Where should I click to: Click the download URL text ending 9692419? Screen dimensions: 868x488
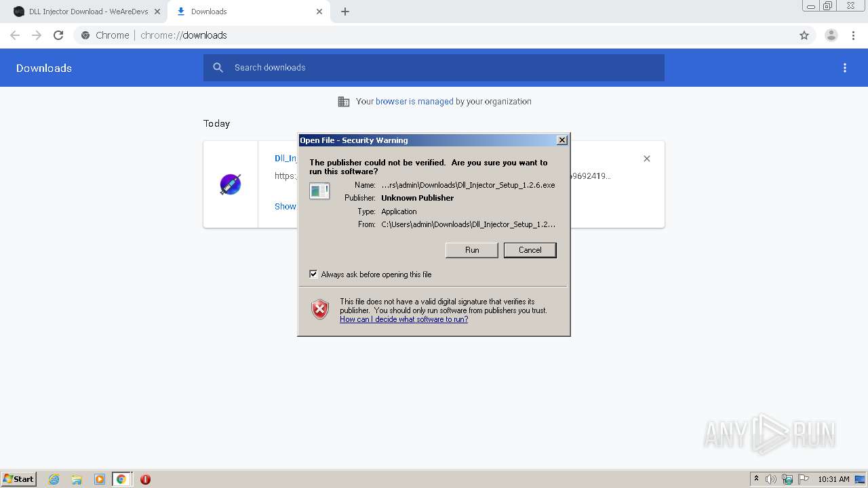click(591, 176)
